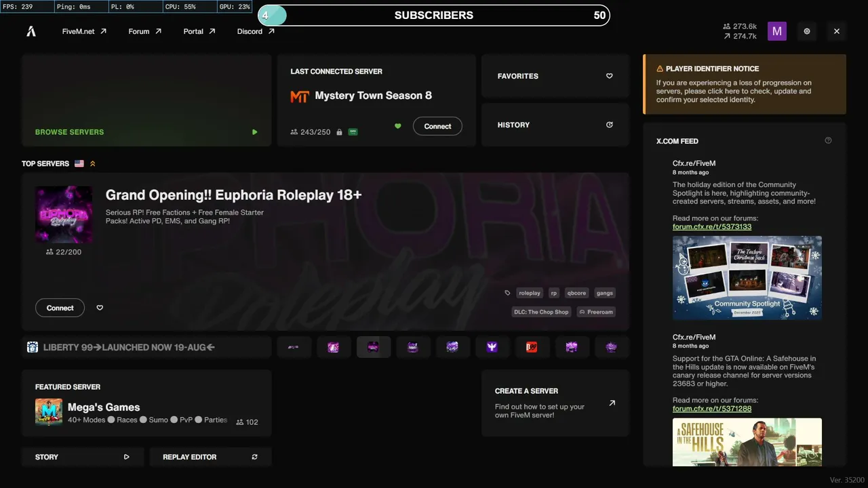Open History via its clock icon
This screenshot has height=488, width=868.
[x=610, y=125]
